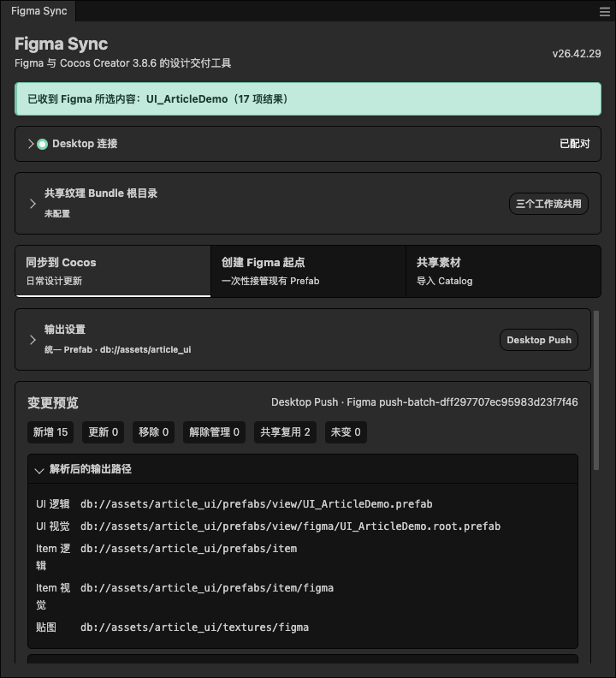Open the panel hamburger menu icon
Image resolution: width=616 pixels, height=678 pixels.
click(604, 12)
